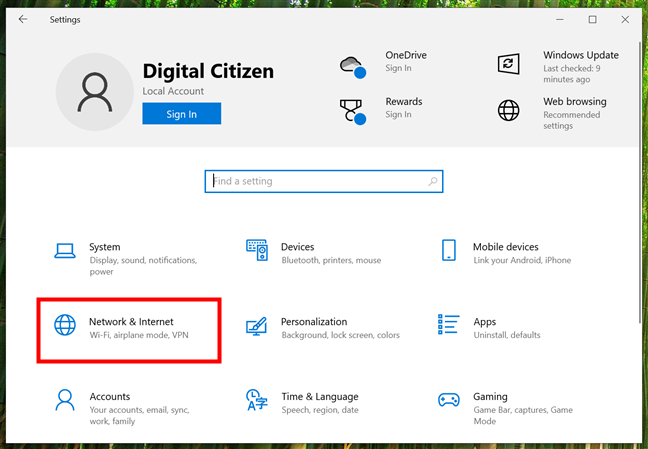Click "Uninstall, defaults" description
Image resolution: width=648 pixels, height=449 pixels.
tap(507, 335)
